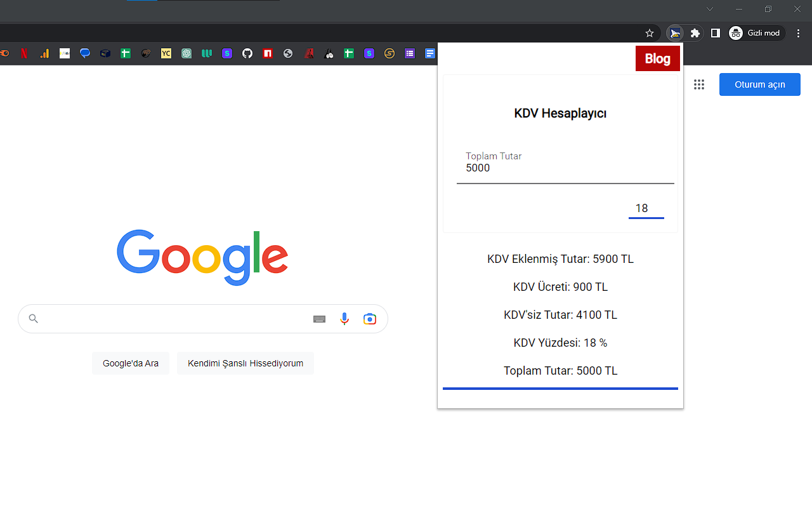Open the npm red square bookmark
The height and width of the screenshot is (508, 812).
coord(268,53)
